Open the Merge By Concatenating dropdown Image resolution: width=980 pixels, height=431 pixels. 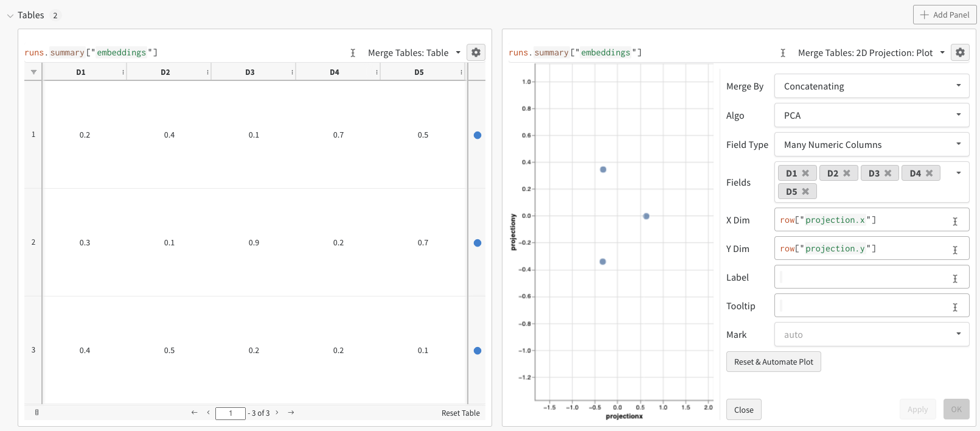pos(871,86)
